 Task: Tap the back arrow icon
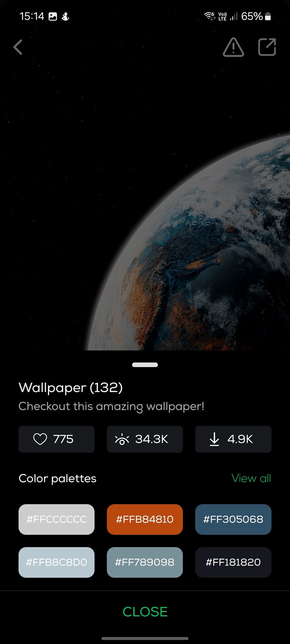[18, 47]
